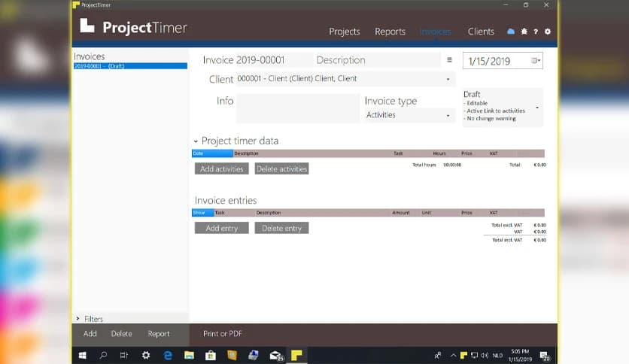Click the Delete entry button
Image resolution: width=629 pixels, height=364 pixels.
pos(281,228)
